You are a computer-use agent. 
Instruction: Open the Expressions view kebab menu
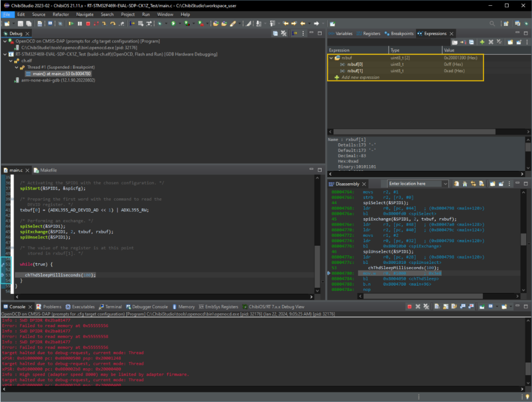pos(527,42)
